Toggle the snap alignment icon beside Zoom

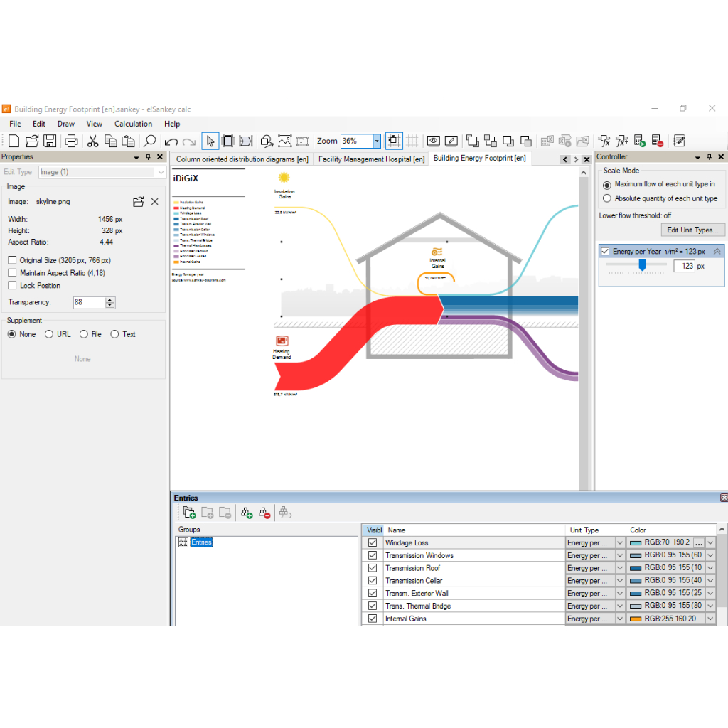(x=394, y=141)
